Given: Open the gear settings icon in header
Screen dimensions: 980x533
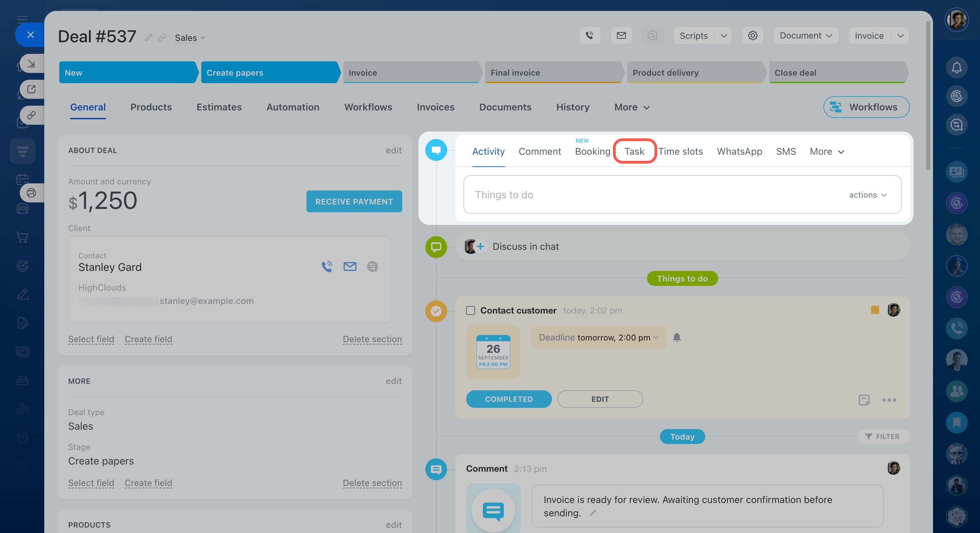Looking at the screenshot, I should 752,35.
